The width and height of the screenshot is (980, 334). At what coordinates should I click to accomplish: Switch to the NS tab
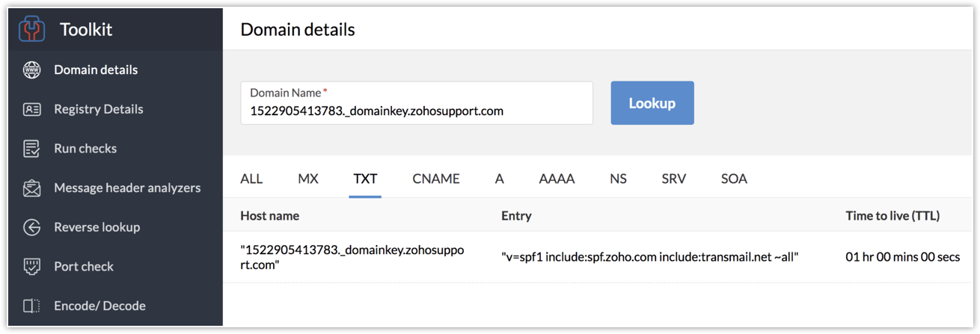(x=618, y=179)
